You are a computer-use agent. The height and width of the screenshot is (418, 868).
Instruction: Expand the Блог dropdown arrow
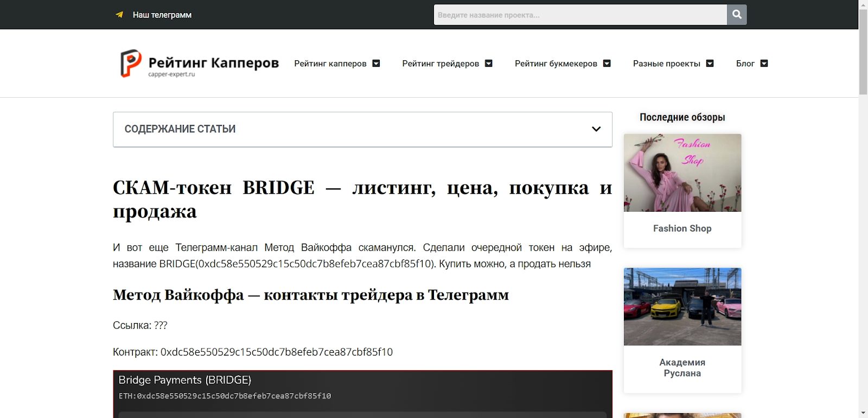pos(764,64)
